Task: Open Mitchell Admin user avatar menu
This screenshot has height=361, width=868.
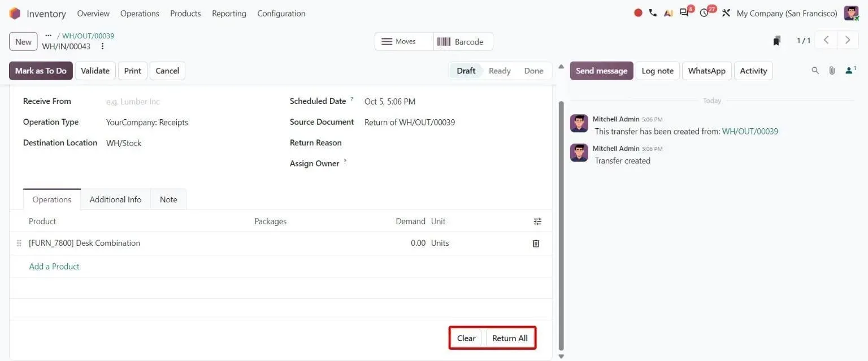Action: 851,13
